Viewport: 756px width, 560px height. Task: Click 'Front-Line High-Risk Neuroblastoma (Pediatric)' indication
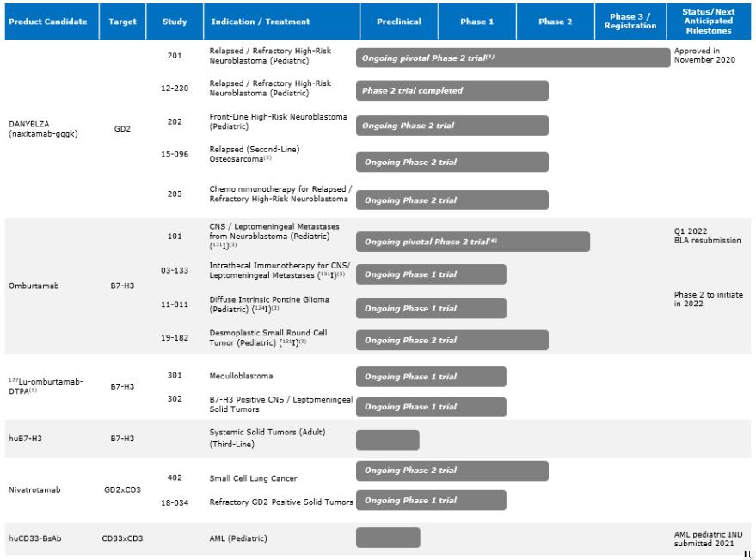278,121
